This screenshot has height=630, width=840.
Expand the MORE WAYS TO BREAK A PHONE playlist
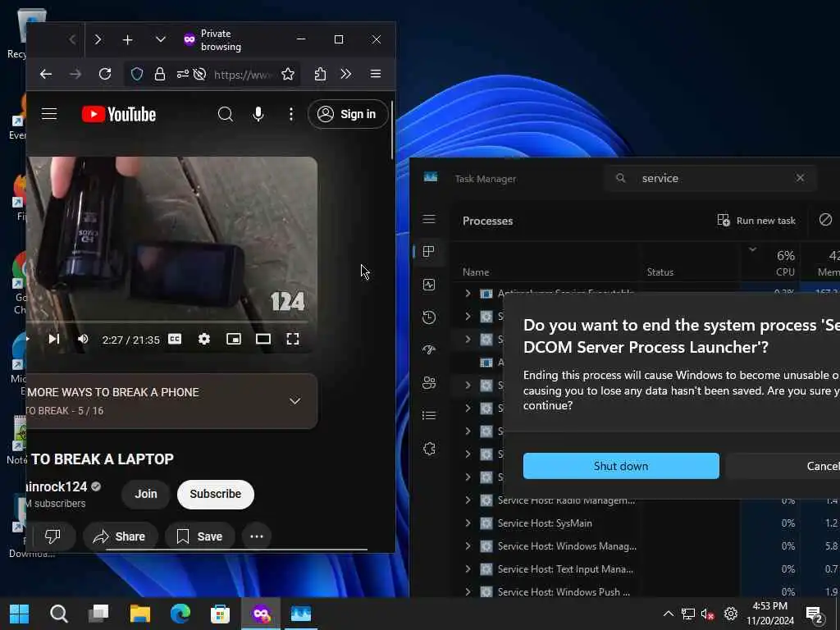click(x=294, y=400)
